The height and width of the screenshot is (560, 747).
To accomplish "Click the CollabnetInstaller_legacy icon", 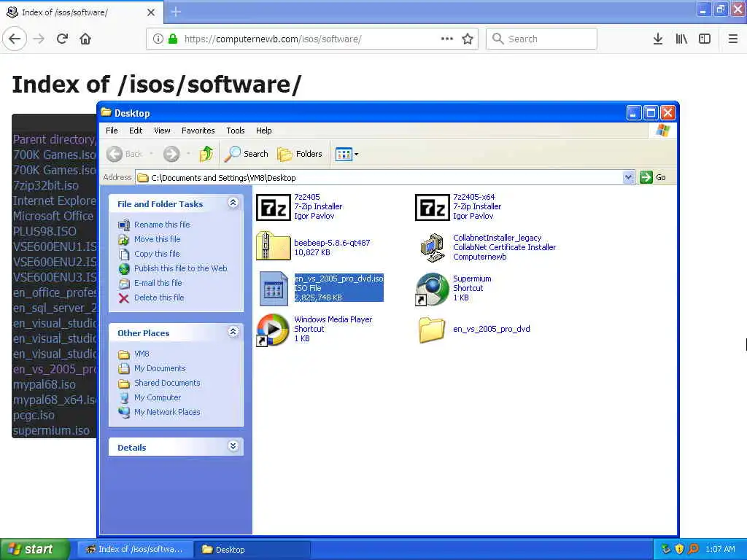I will 432,248.
